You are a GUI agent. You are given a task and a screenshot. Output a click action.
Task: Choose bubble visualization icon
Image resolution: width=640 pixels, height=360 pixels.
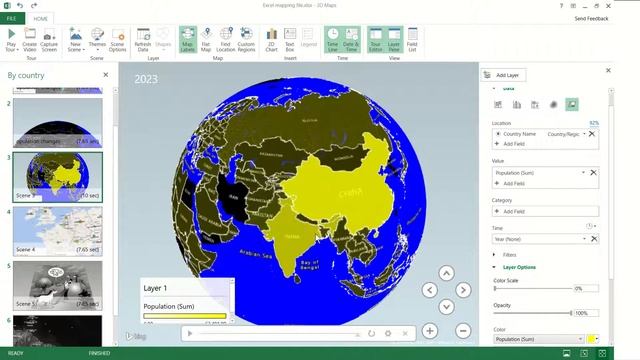tap(535, 104)
